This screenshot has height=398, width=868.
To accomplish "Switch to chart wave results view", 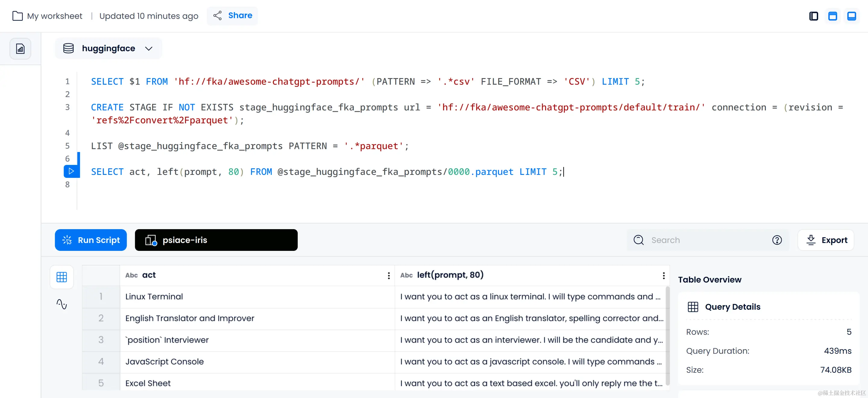I will click(x=62, y=304).
